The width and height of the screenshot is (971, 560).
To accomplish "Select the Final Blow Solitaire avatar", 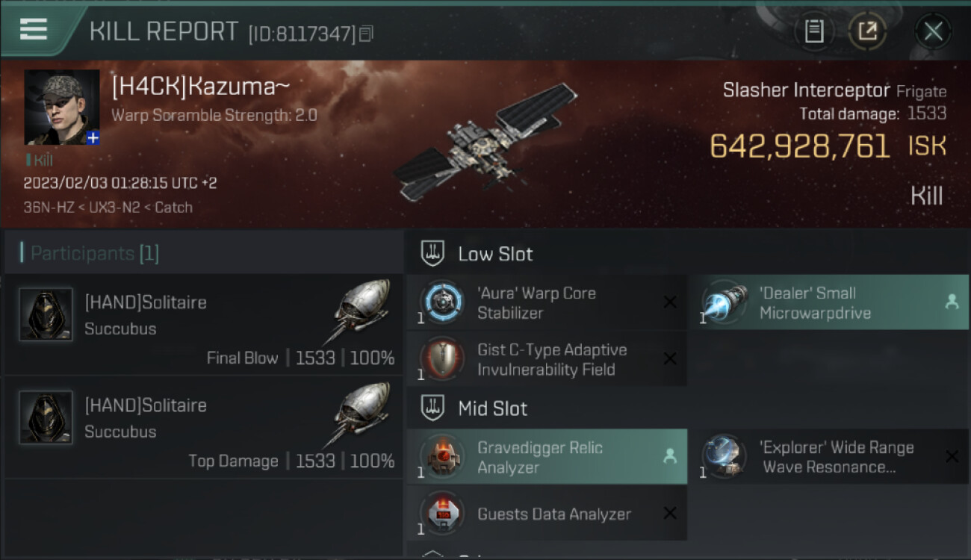I will coord(46,315).
